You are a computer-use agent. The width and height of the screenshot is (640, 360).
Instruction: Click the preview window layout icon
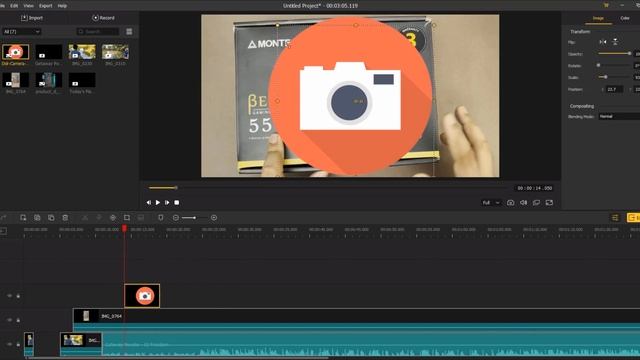pos(536,202)
